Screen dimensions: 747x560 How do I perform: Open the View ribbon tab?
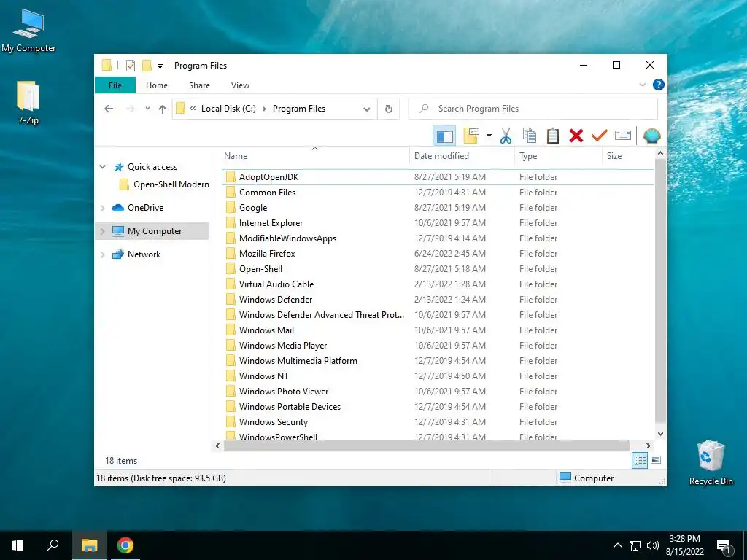coord(240,85)
